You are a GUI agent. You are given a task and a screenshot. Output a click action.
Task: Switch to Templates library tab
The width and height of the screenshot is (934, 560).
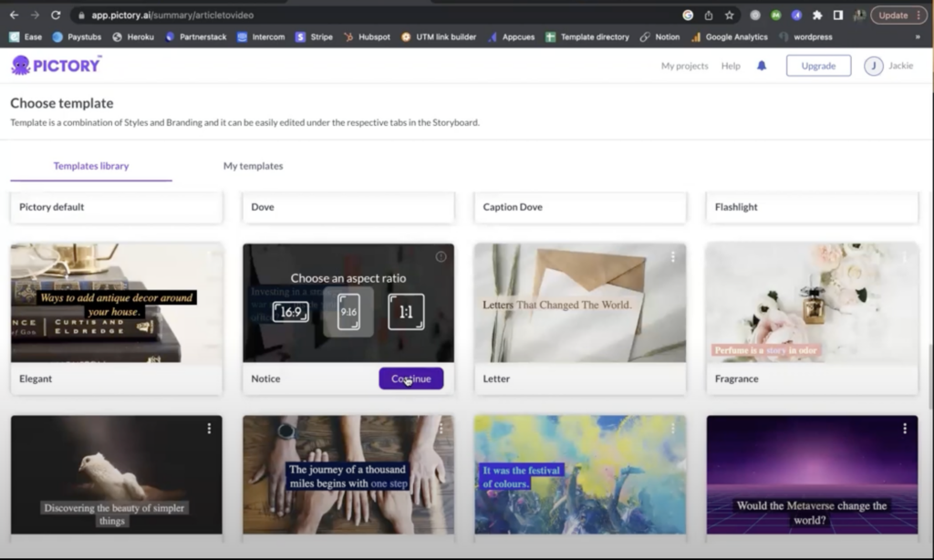point(91,166)
